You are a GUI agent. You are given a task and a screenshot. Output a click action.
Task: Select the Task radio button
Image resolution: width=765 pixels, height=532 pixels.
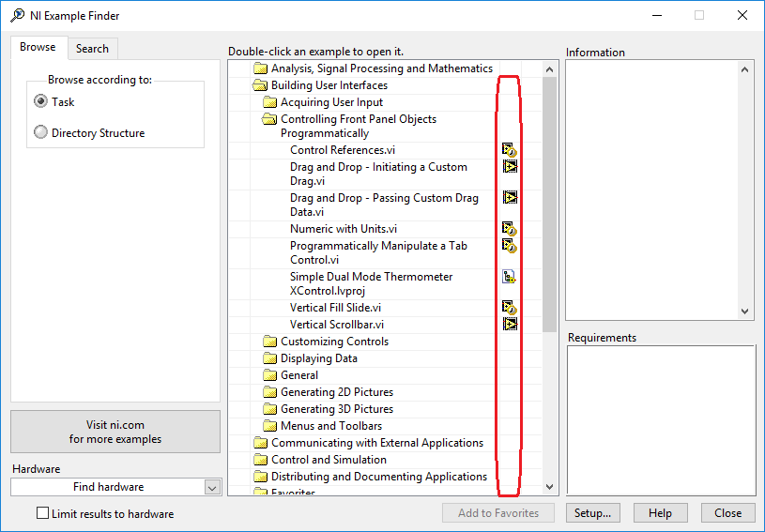(41, 101)
